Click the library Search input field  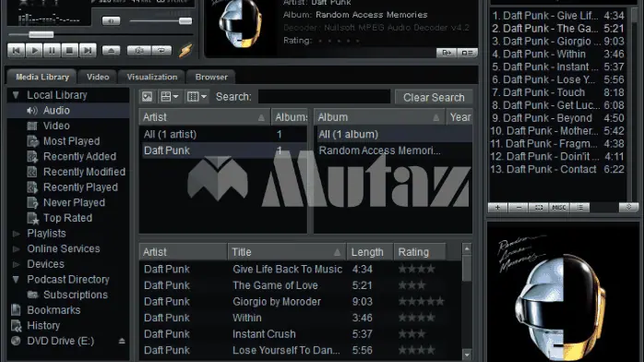pos(324,97)
